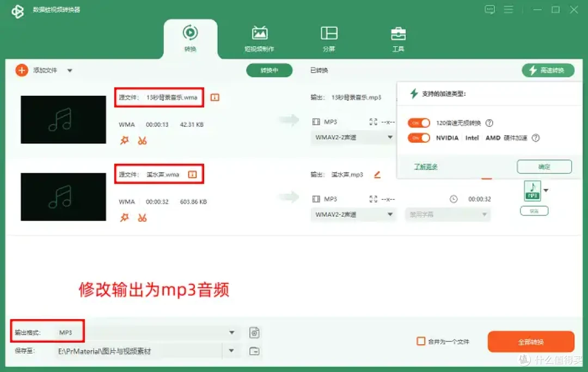The image size is (588, 372).
Task: Select the 溪水声 audio thumbnail
Action: pos(63,197)
